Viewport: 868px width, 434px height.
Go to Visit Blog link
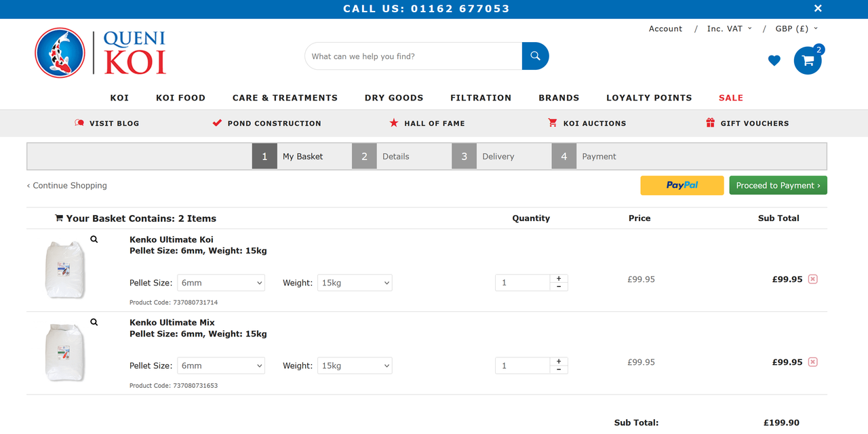pos(106,123)
